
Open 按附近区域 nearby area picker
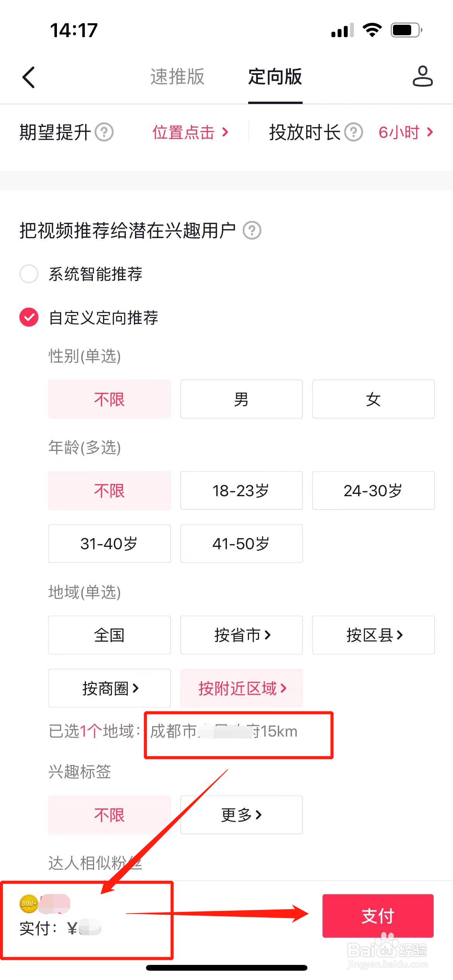coord(241,688)
